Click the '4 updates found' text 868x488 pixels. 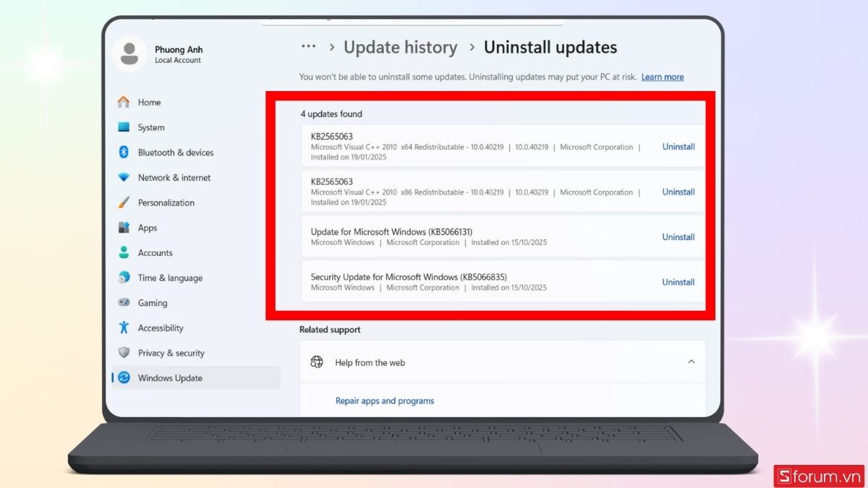click(331, 114)
